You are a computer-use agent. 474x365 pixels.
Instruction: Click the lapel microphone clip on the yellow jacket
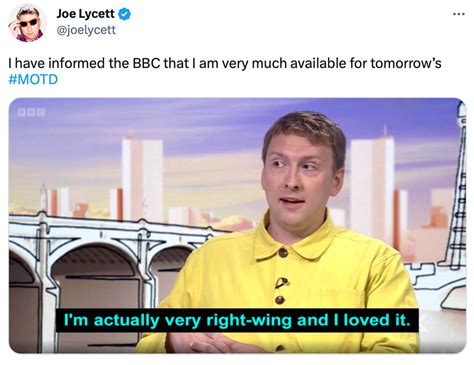click(281, 282)
